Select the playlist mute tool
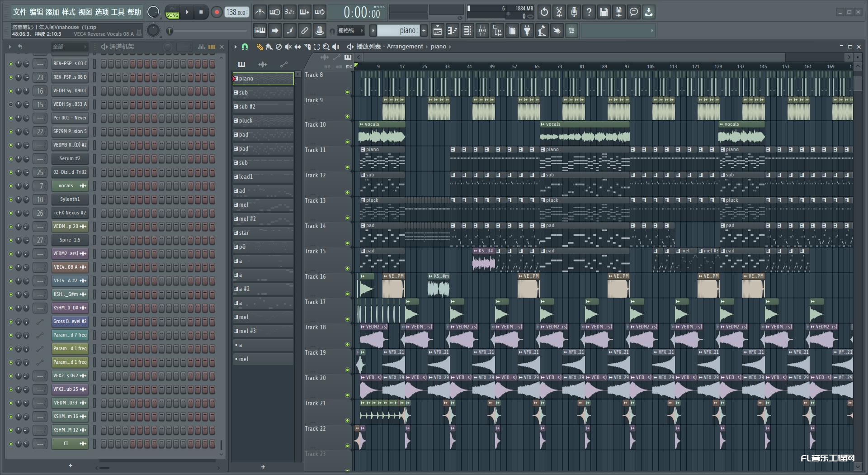Screen dimensions: 868x475 [x=288, y=47]
